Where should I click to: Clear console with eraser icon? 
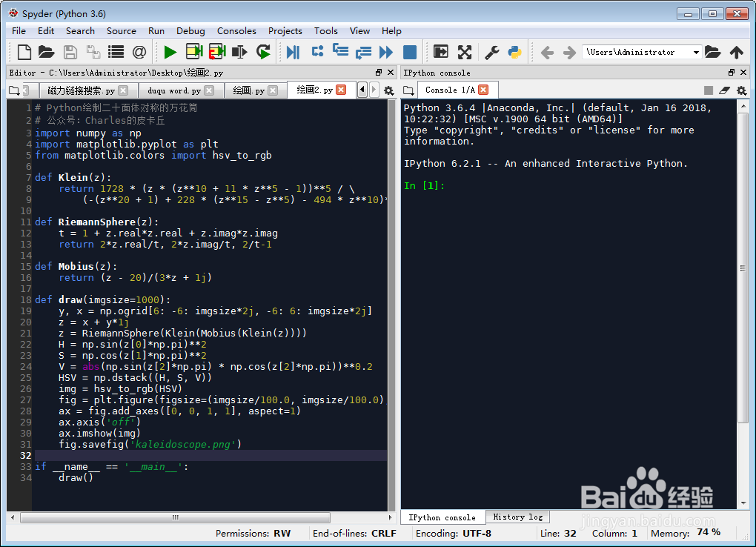[x=725, y=90]
